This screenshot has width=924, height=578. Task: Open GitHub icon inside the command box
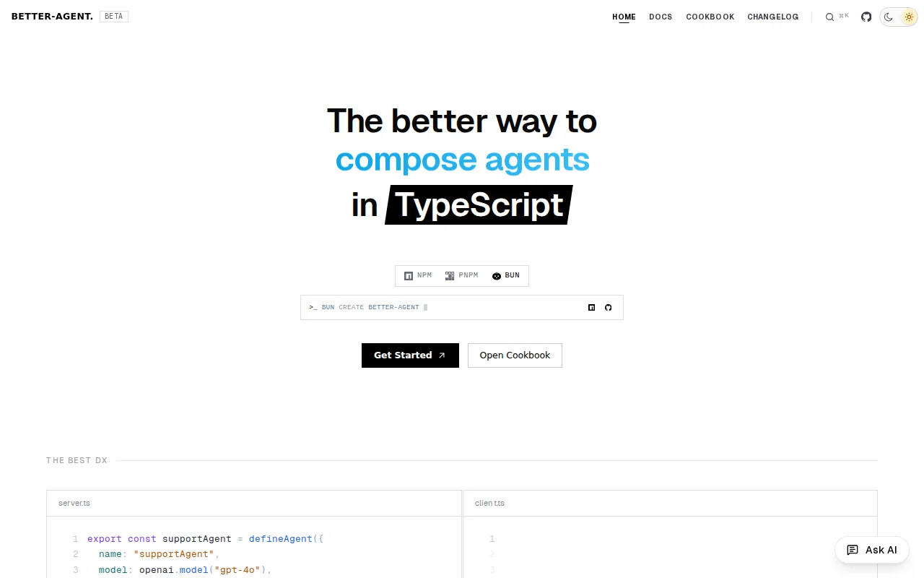[608, 307]
